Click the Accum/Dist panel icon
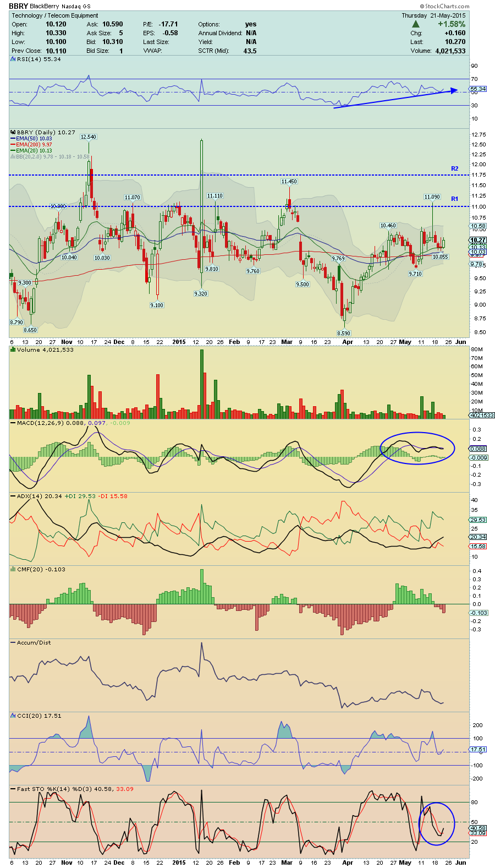This screenshot has width=495, height=868. [x=13, y=642]
